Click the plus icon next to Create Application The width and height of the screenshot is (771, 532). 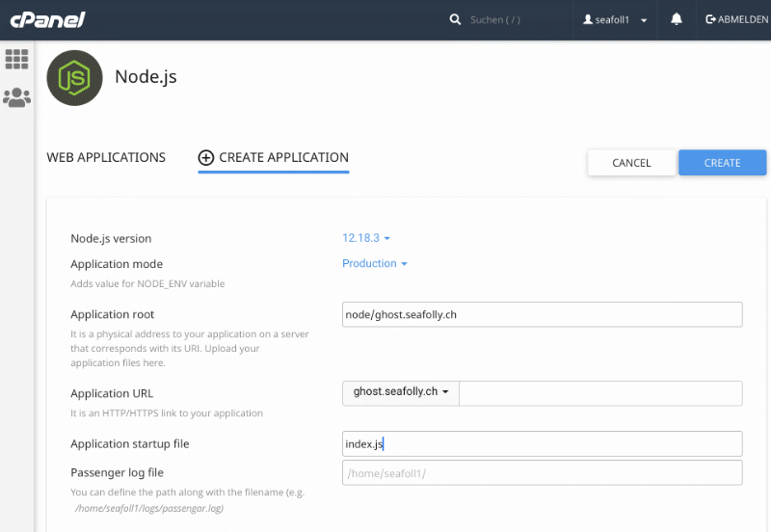tap(206, 157)
